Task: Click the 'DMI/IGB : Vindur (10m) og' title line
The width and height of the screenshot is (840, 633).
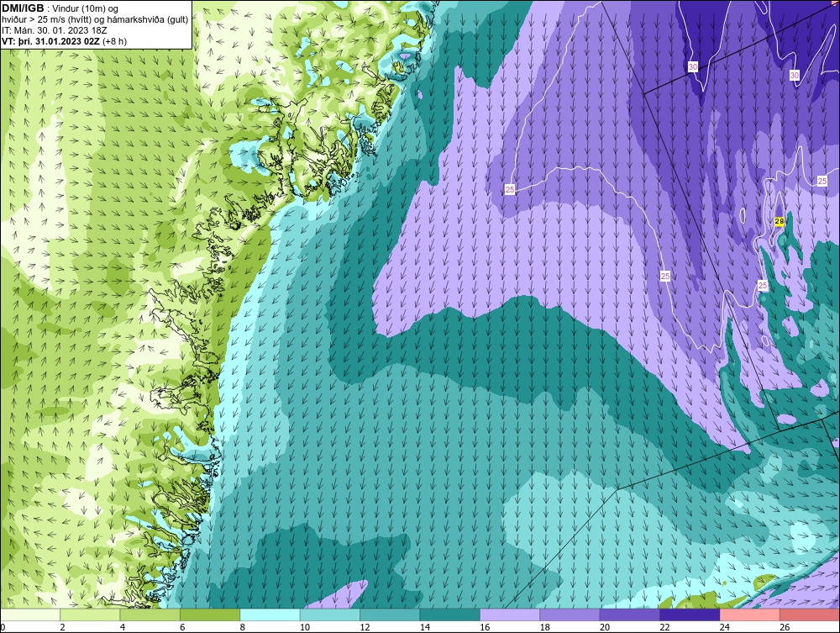Action: click(60, 8)
